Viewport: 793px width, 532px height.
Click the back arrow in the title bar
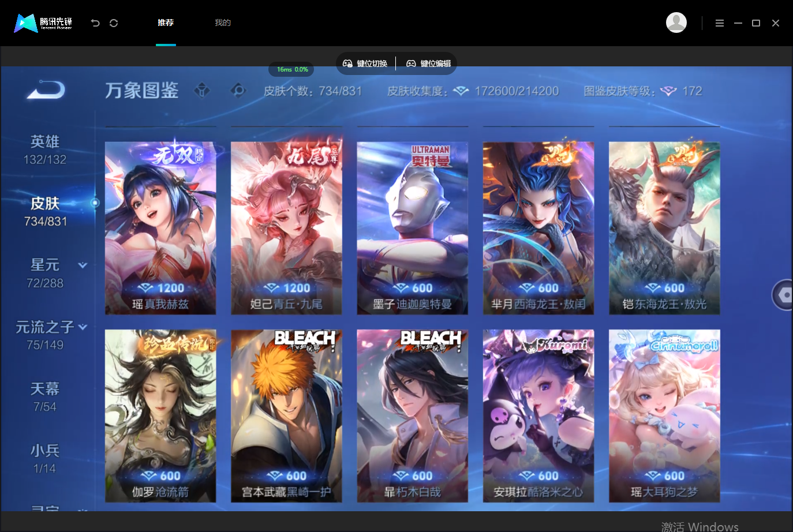[95, 23]
